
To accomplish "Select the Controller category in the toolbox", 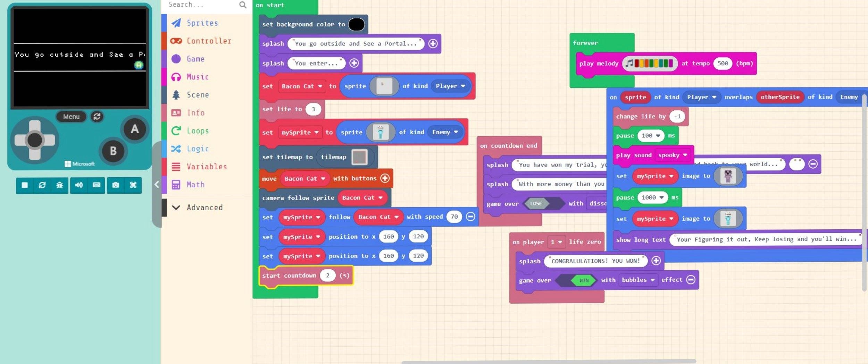I will point(209,41).
